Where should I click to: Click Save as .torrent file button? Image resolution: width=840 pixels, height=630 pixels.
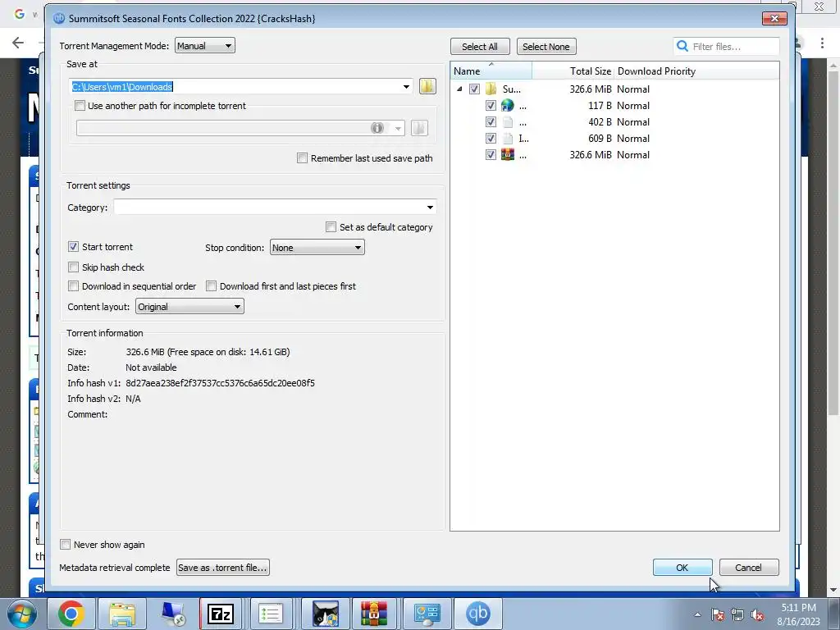click(x=223, y=568)
